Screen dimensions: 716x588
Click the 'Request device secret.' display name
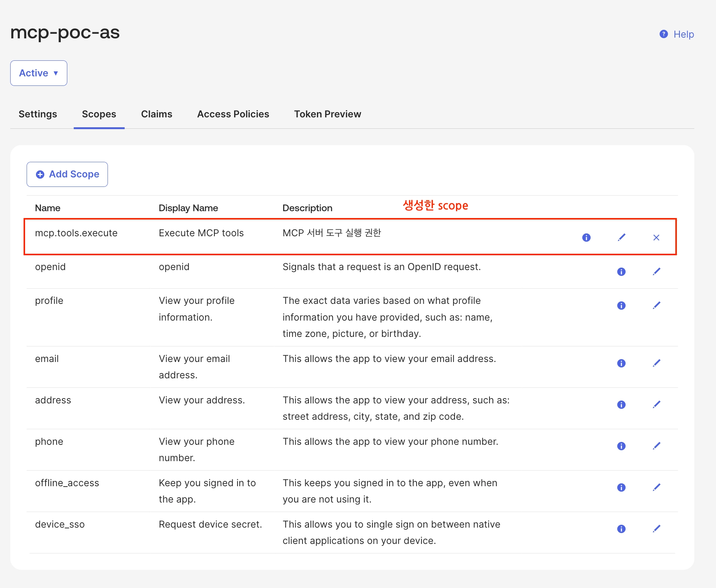click(x=211, y=524)
